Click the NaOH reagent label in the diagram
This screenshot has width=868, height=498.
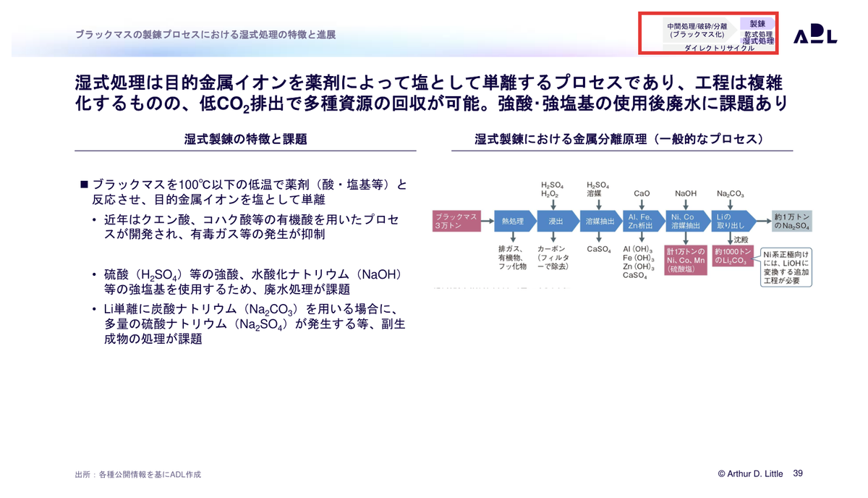click(x=686, y=194)
